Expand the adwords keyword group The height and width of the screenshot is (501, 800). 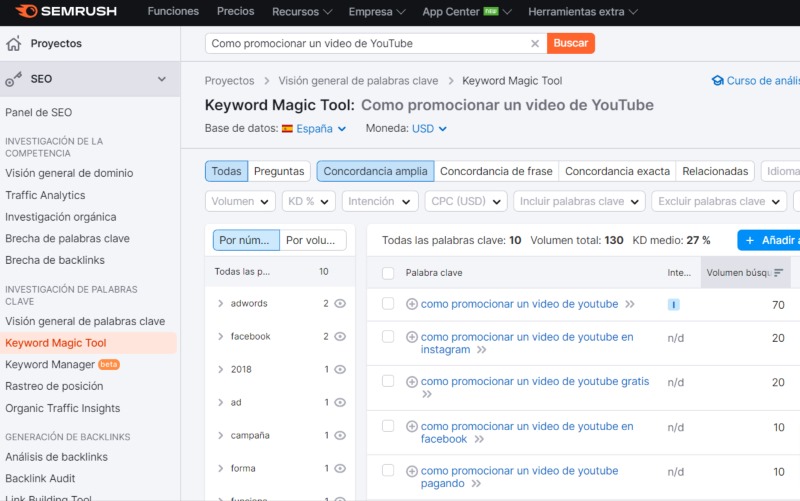(x=220, y=304)
